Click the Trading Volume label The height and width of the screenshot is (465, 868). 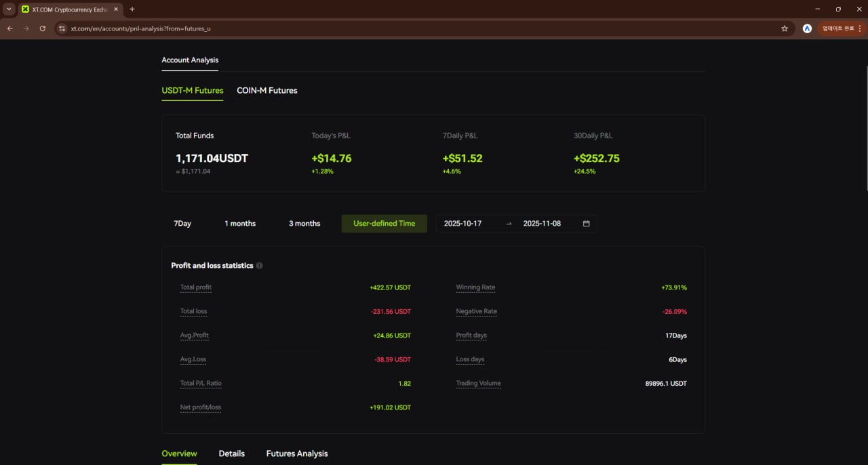(479, 384)
